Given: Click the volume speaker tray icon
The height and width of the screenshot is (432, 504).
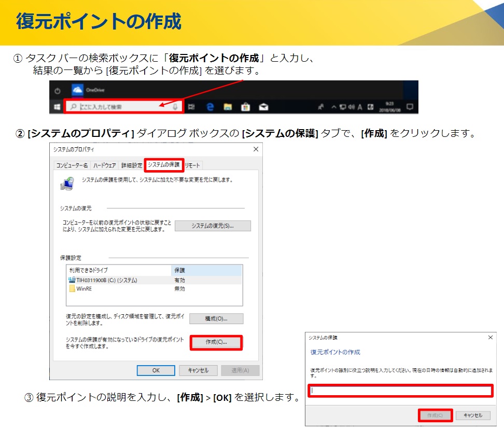Looking at the screenshot, I should tap(352, 107).
